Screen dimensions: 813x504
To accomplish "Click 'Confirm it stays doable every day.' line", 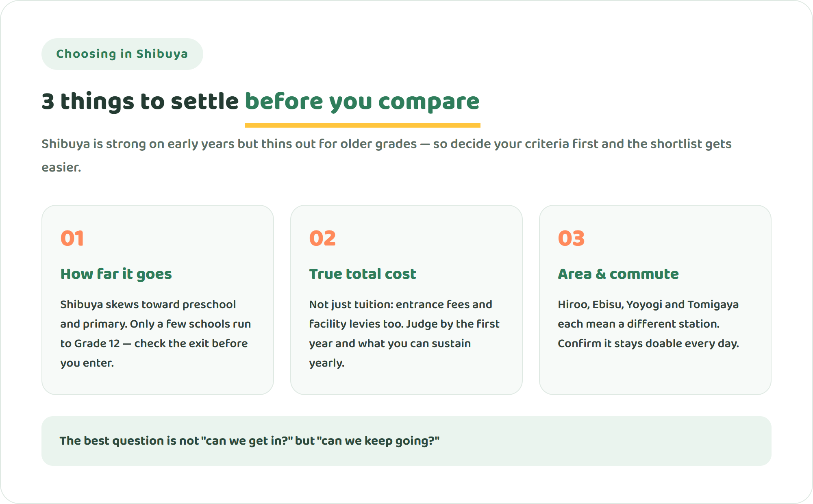I will pyautogui.click(x=648, y=343).
